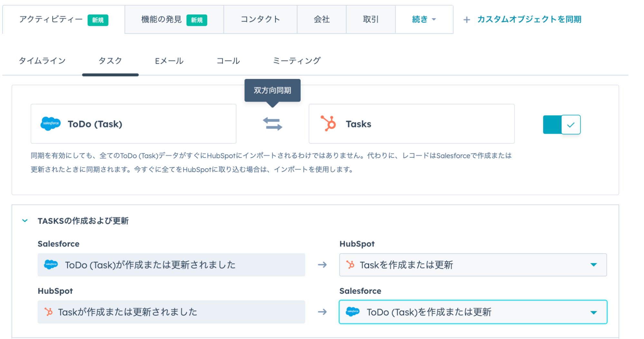The width and height of the screenshot is (644, 339).
Task: Open the 'ToDo (Task)を作成または更新' dropdown
Action: click(x=473, y=312)
